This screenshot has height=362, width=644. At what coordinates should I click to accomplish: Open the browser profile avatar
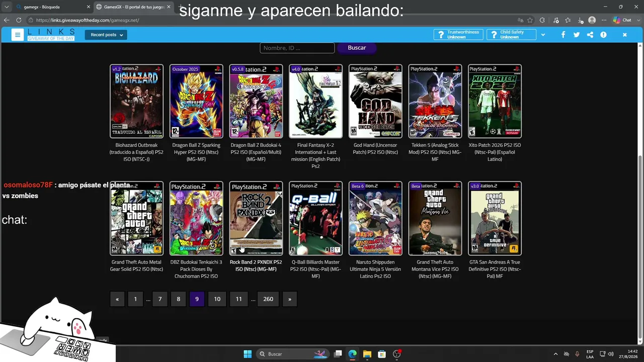[x=592, y=20]
